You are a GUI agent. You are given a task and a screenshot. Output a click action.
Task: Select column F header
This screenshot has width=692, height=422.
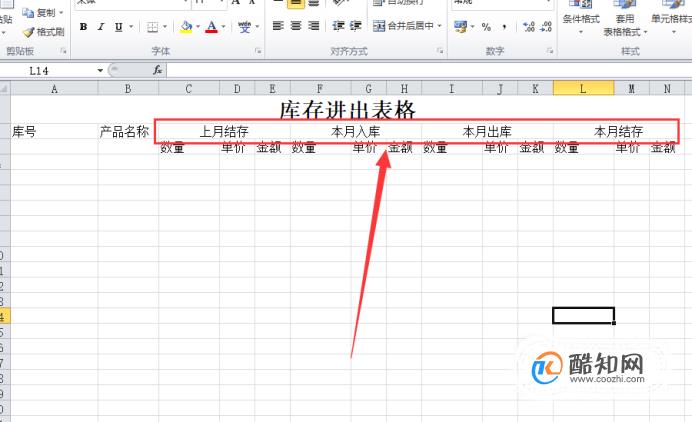pyautogui.click(x=320, y=89)
